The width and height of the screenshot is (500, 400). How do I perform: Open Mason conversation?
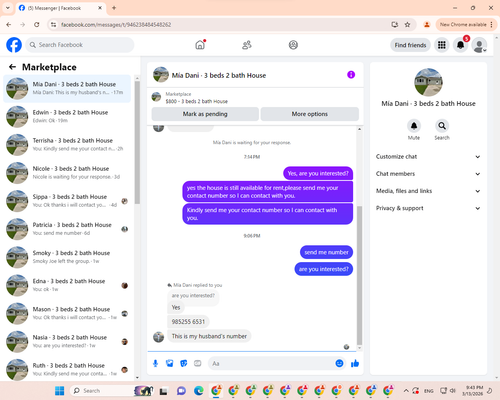67,313
